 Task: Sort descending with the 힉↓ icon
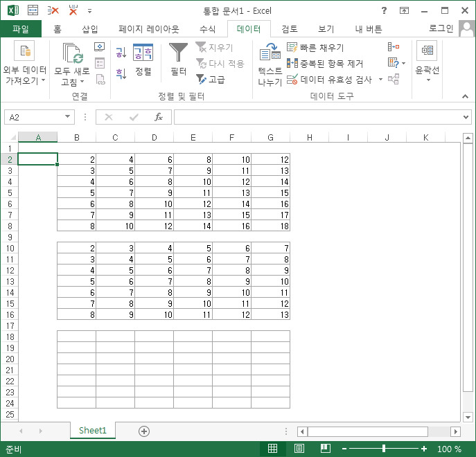[x=121, y=73]
